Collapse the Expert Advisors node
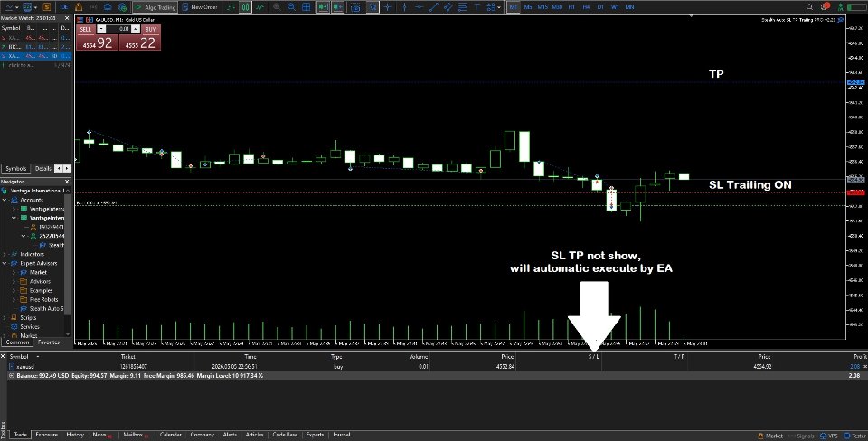The image size is (868, 441). pyautogui.click(x=5, y=263)
